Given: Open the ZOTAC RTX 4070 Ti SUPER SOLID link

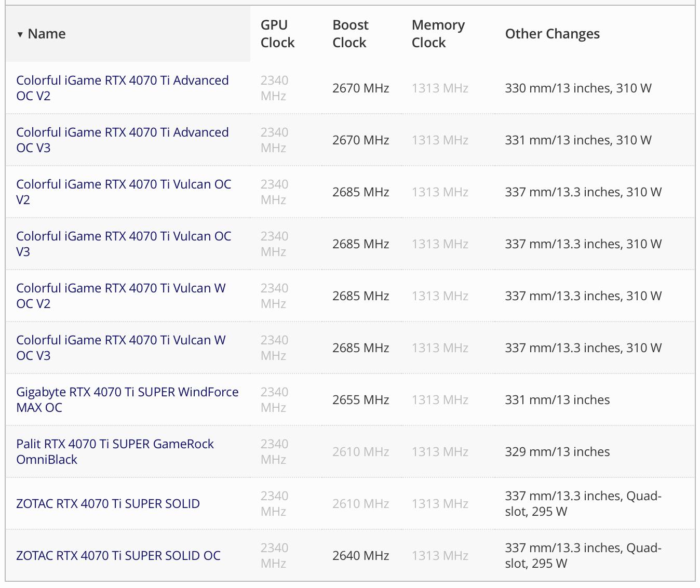Looking at the screenshot, I should [108, 504].
